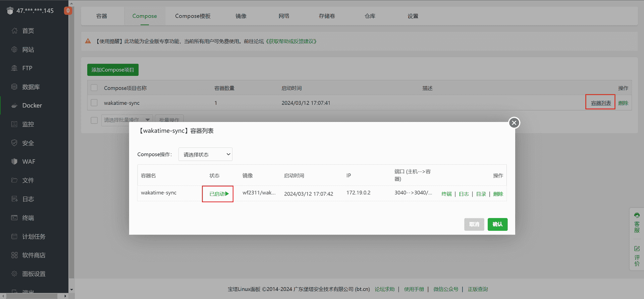This screenshot has width=644, height=299.
Task: Click the 评价 feedback edit icon
Action: 637,249
